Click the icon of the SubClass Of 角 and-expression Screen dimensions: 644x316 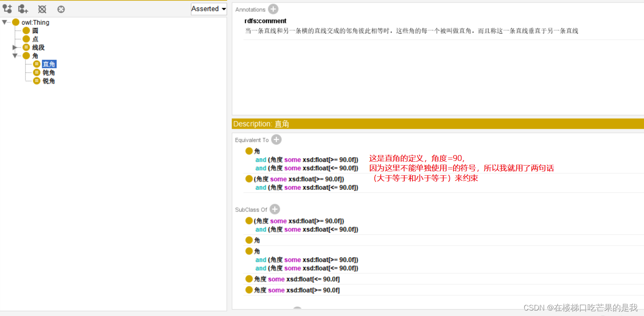pyautogui.click(x=249, y=251)
